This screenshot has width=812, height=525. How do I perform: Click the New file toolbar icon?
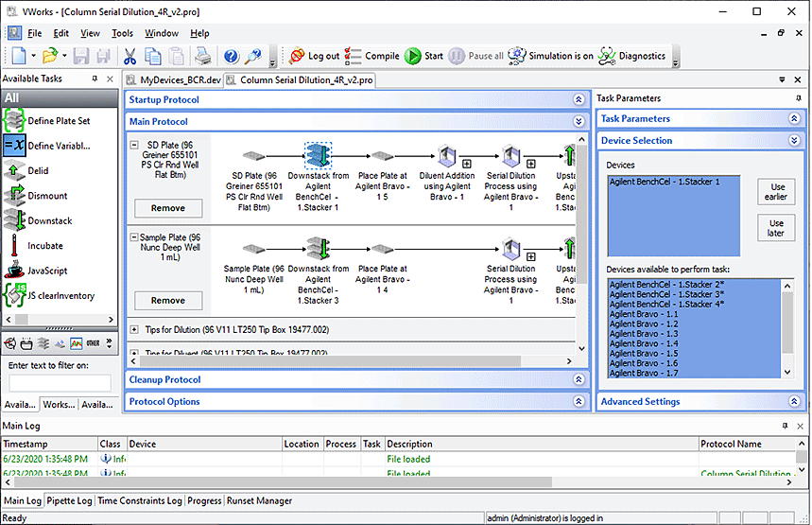19,56
